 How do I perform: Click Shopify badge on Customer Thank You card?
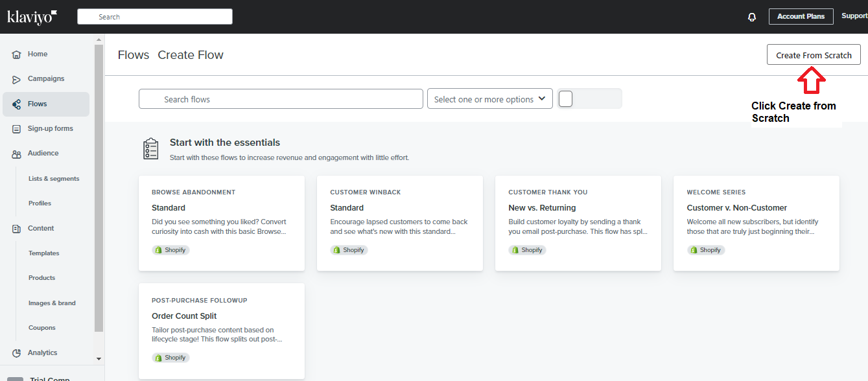click(x=528, y=250)
